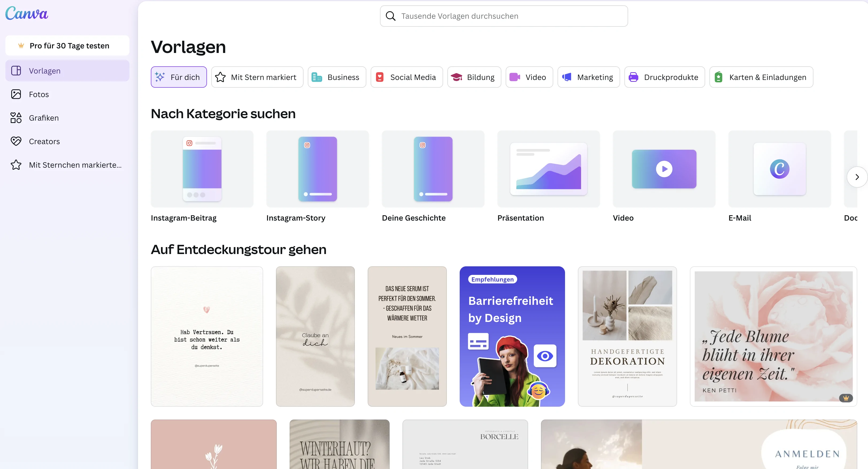Click the crown Pro icon
The image size is (868, 469).
(21, 45)
